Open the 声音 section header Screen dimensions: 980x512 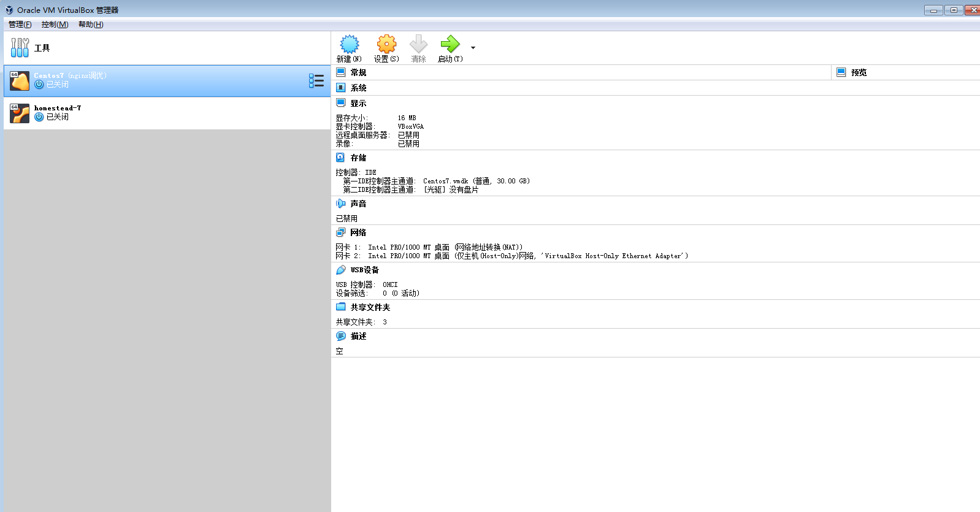(x=358, y=204)
